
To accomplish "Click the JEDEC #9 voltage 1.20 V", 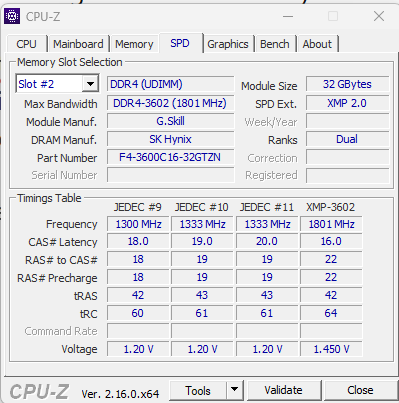I will point(138,349).
